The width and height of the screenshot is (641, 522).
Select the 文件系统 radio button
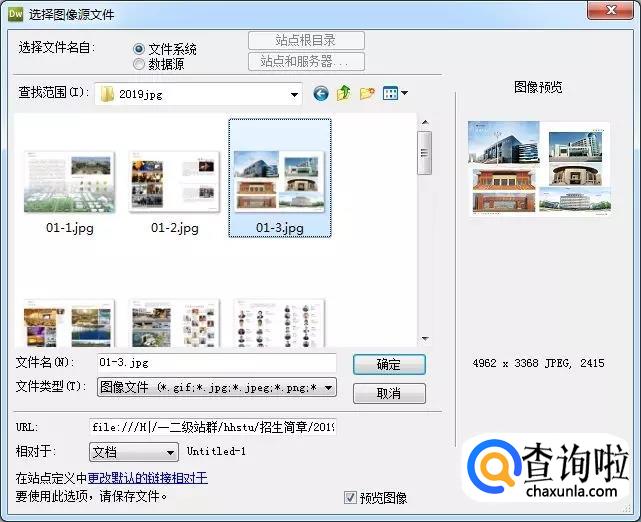(x=139, y=49)
